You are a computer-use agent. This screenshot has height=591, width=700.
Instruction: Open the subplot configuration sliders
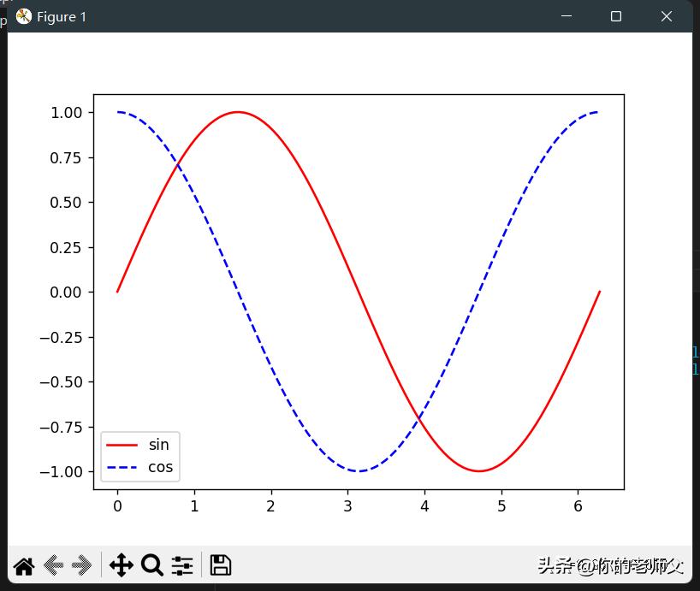click(181, 565)
